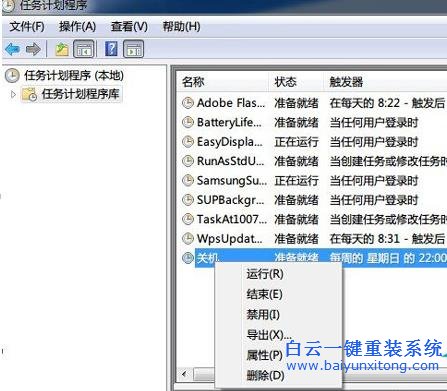Viewport: 447px width, 391px height.
Task: Click the clock icon of TaskAt1007... task
Action: click(x=188, y=219)
